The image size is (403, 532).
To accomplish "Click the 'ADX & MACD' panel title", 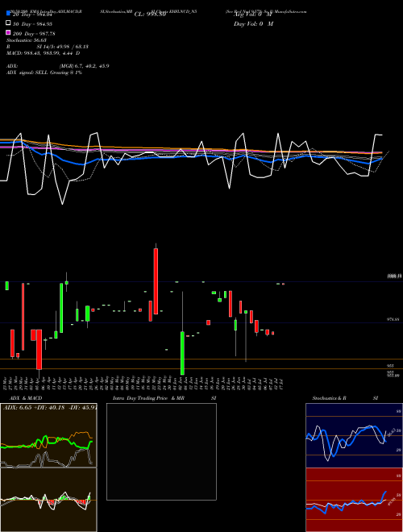I will [x=26, y=398].
